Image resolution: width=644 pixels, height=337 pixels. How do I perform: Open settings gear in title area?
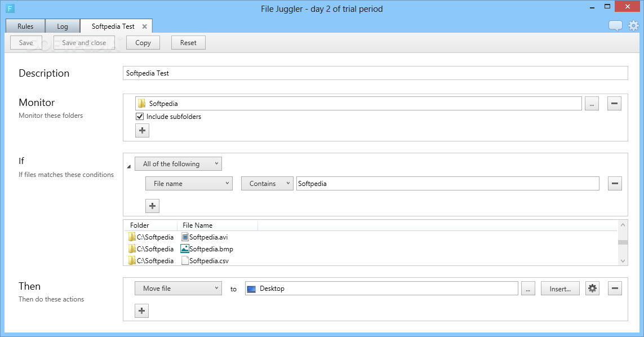pyautogui.click(x=634, y=25)
